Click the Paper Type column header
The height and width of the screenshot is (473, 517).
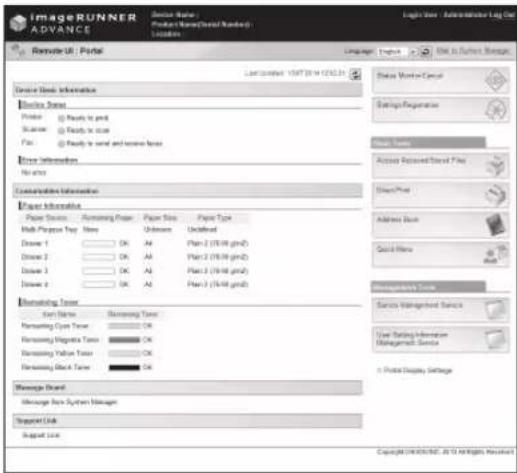pyautogui.click(x=214, y=218)
